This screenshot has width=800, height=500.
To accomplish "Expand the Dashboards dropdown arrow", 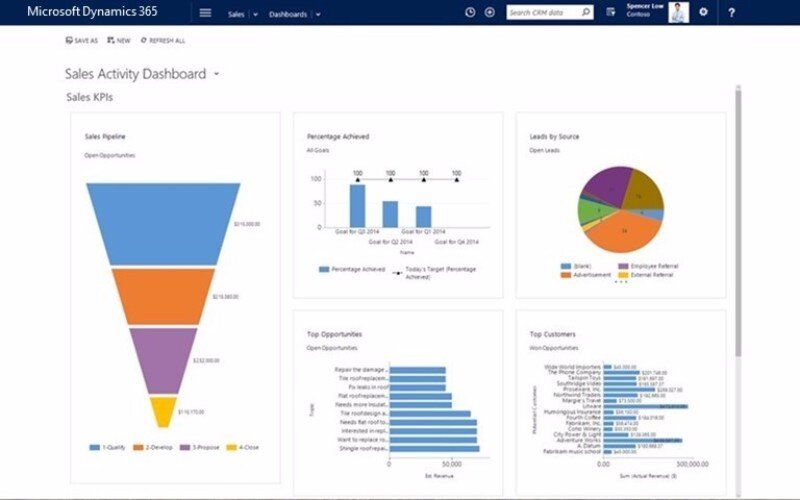I will [x=318, y=14].
